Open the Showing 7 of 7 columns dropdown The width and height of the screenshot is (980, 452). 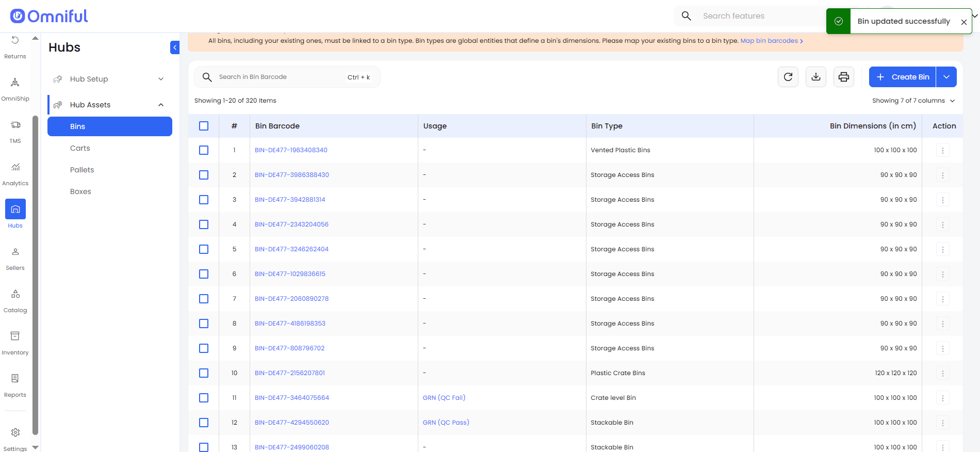coord(913,101)
